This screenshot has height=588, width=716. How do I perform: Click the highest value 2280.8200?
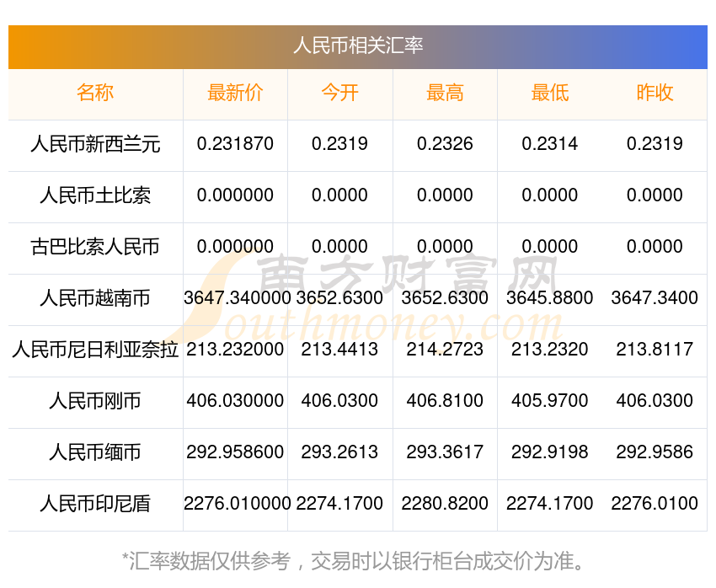point(445,503)
